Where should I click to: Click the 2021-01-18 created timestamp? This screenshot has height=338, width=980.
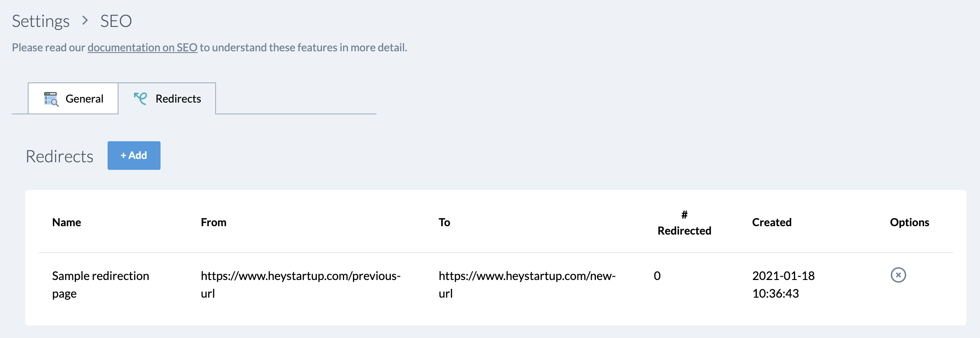click(x=783, y=285)
